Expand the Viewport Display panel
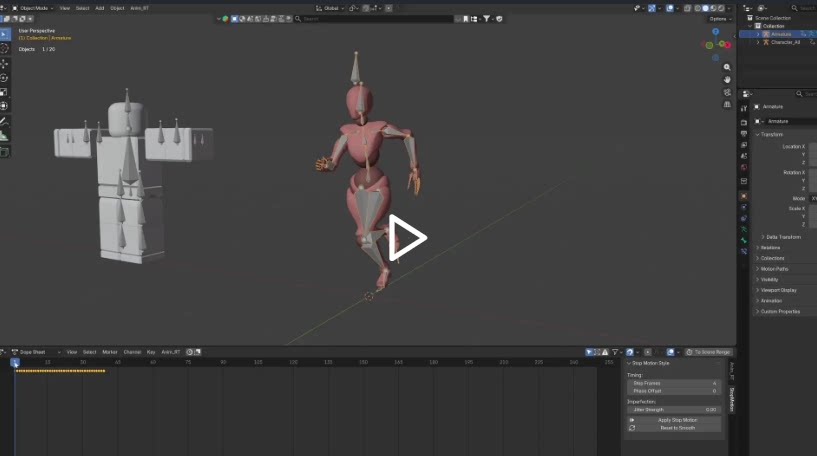 (x=776, y=290)
